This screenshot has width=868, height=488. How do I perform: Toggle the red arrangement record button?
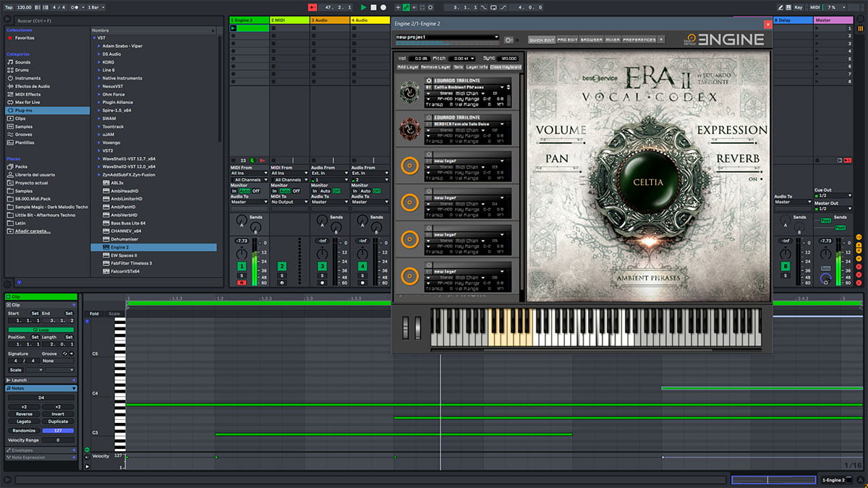point(312,7)
